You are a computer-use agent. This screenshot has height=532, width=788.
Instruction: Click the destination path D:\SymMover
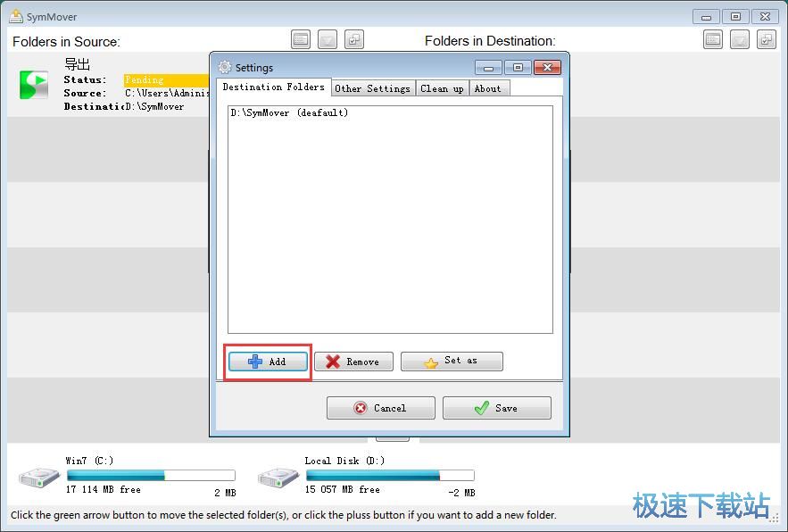pos(154,106)
